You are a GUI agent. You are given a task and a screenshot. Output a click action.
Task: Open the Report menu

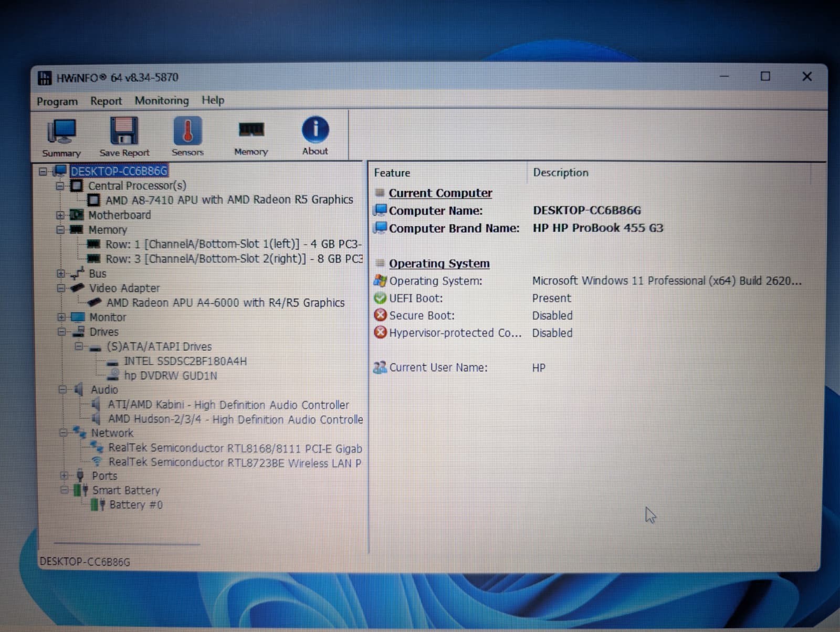[x=106, y=101]
